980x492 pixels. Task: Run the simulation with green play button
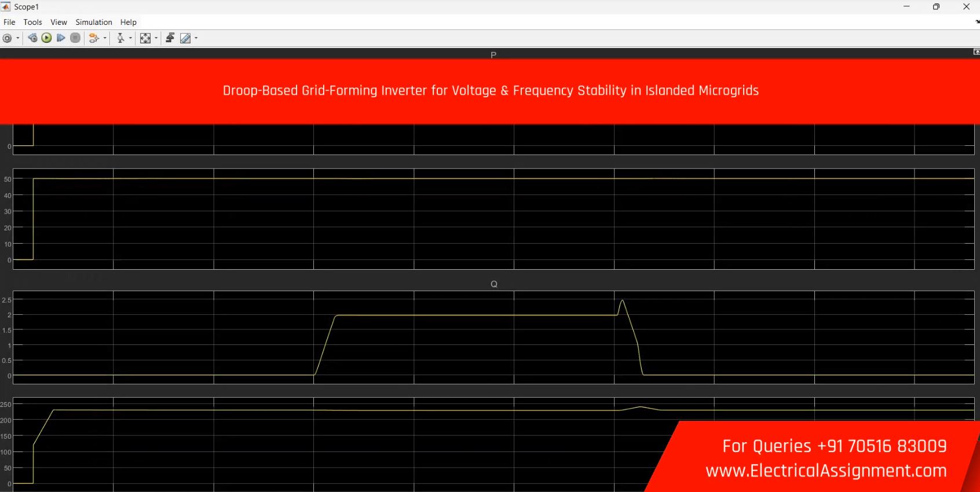(46, 38)
